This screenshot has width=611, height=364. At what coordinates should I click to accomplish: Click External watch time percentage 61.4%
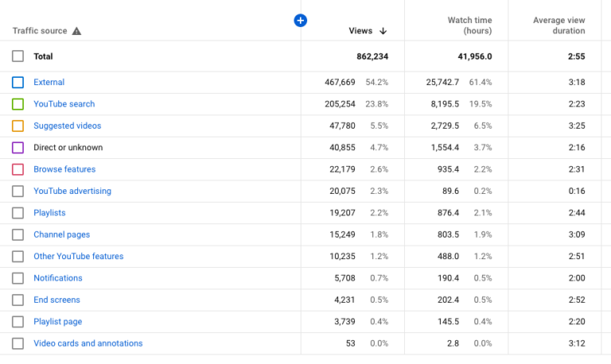coord(481,82)
